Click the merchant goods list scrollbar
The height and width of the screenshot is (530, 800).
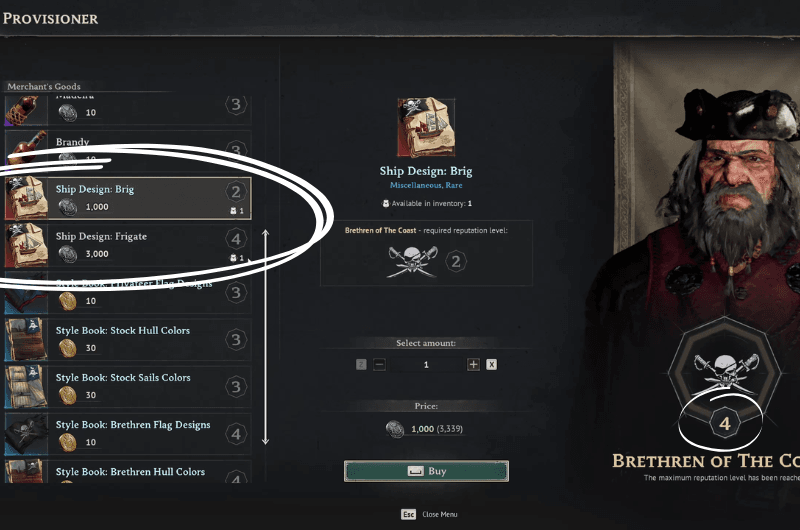(265, 337)
